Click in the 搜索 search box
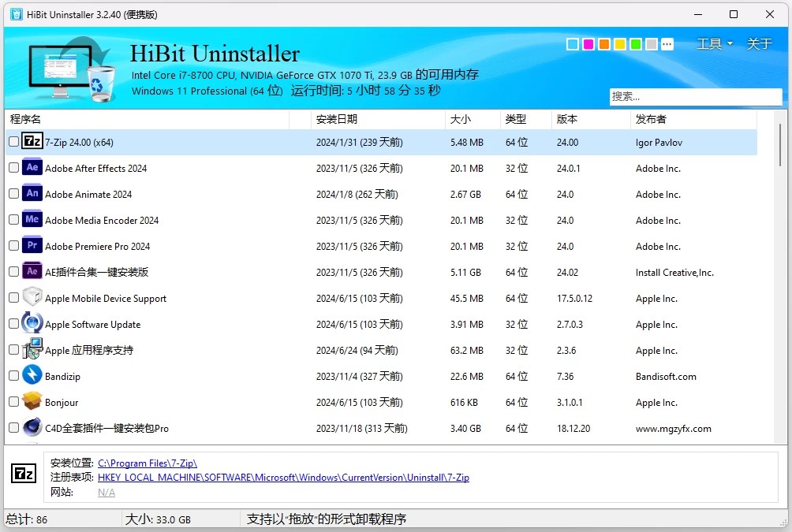 (x=694, y=96)
